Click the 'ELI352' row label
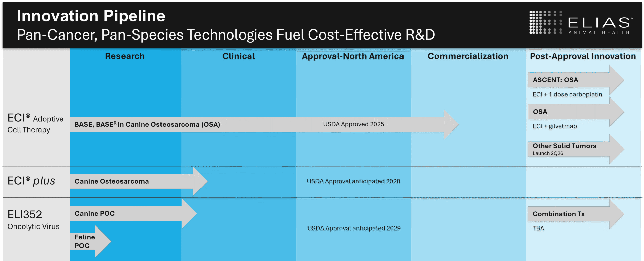644x261 pixels. 25,214
